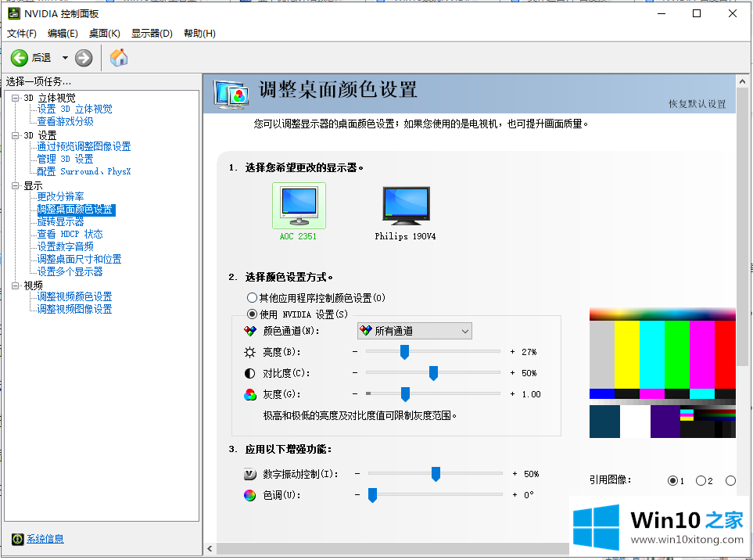Click the green Back arrow icon
Screen dimensions: 753x560
tap(20, 58)
